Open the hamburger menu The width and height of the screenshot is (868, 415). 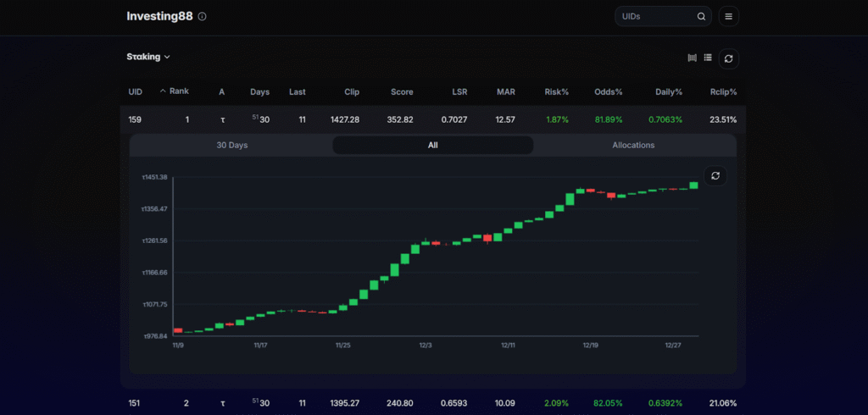(728, 16)
